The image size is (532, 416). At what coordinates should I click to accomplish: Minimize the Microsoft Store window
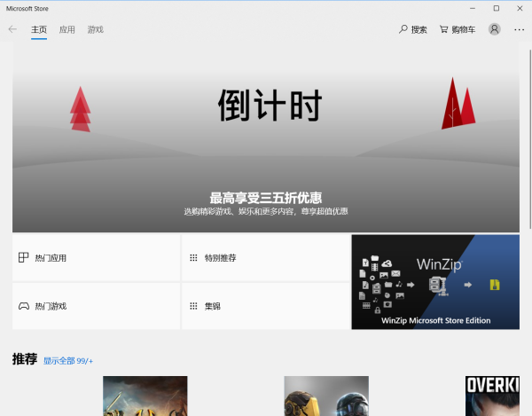coord(473,9)
